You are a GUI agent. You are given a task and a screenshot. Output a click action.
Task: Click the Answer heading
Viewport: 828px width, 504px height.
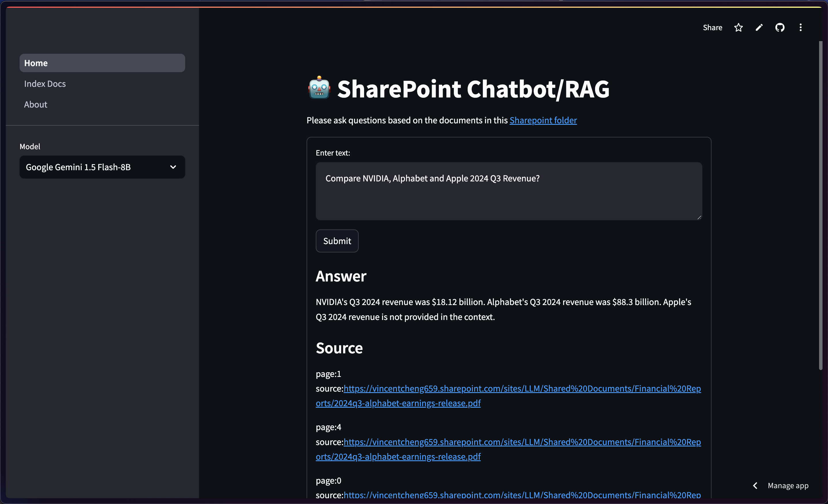point(341,276)
